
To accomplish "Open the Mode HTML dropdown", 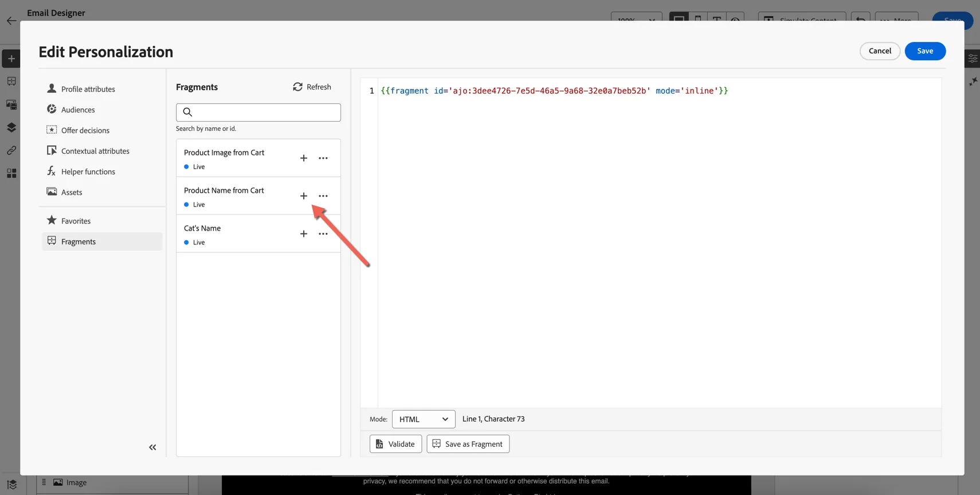I will (x=424, y=419).
